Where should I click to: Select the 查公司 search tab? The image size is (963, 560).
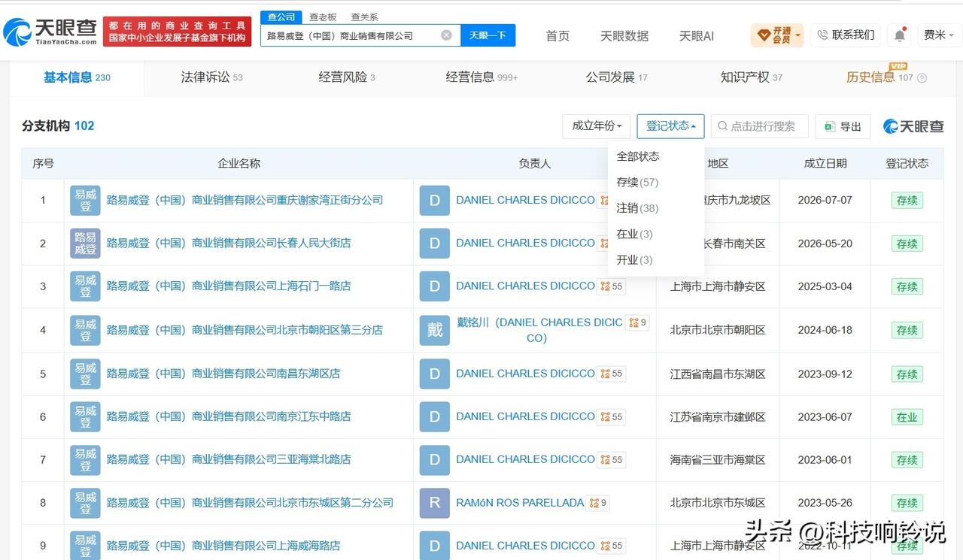point(281,17)
